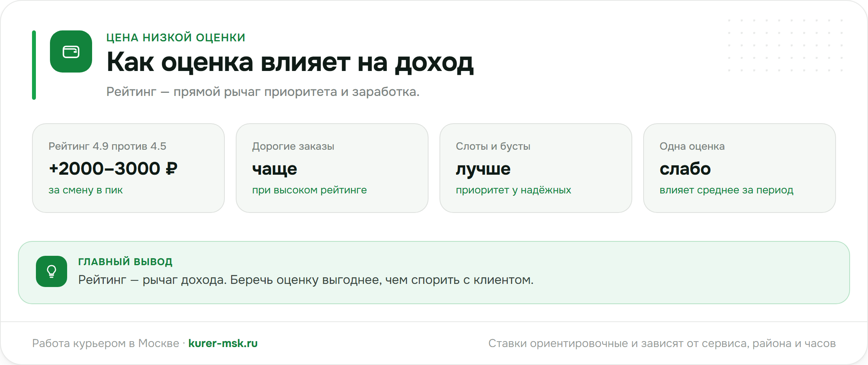Click the 'Дорогие заказы' label
Image resolution: width=868 pixels, height=365 pixels.
[293, 146]
